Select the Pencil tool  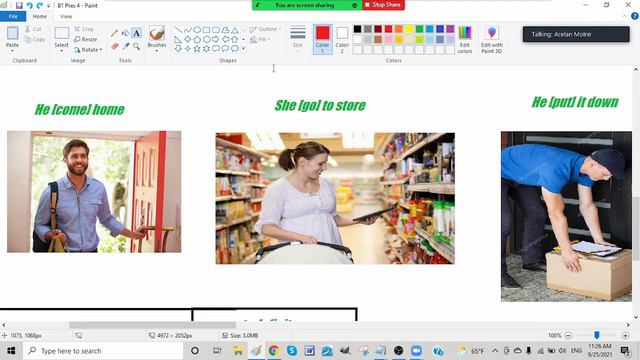[115, 33]
